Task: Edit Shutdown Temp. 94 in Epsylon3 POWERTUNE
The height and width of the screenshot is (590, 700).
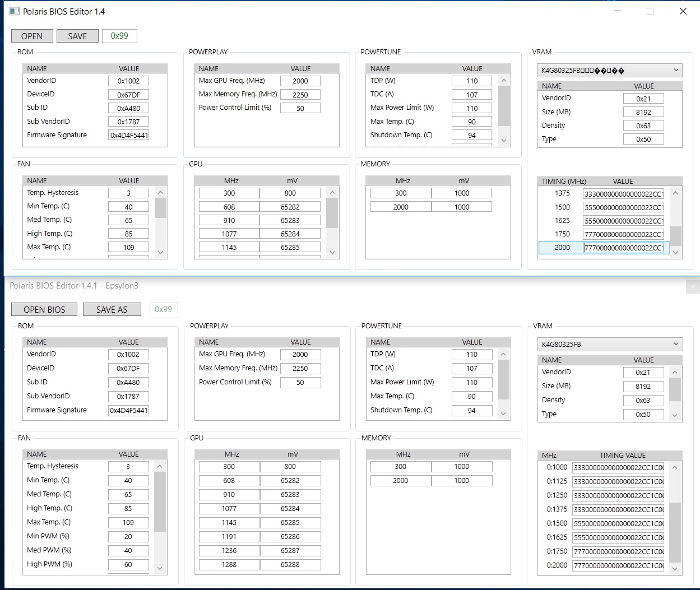Action: point(472,410)
